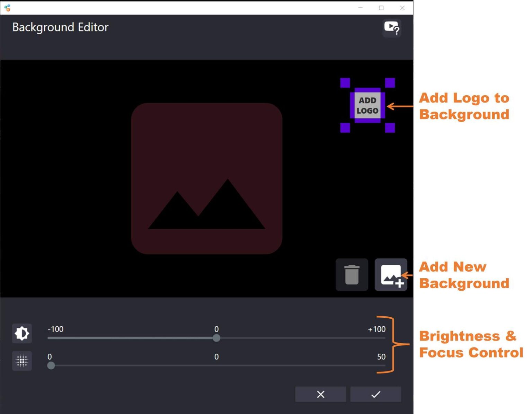Delete the current background using trash icon
The image size is (532, 414).
[x=352, y=275]
